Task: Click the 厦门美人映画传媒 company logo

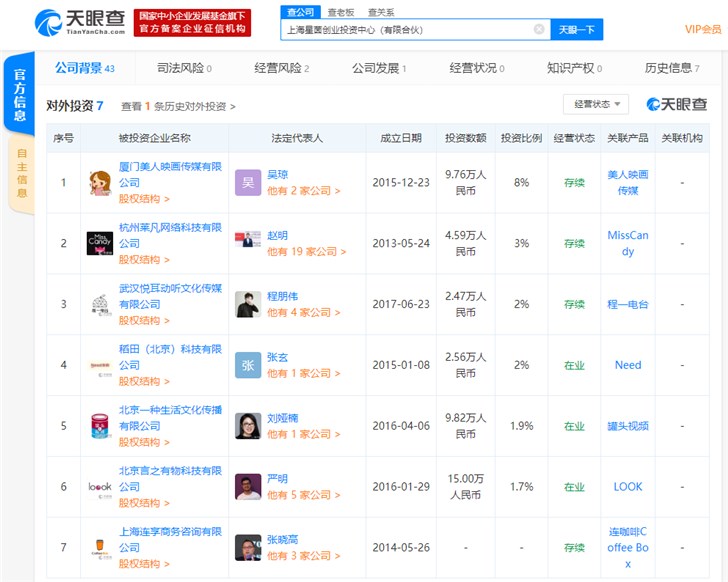Action: [99, 183]
